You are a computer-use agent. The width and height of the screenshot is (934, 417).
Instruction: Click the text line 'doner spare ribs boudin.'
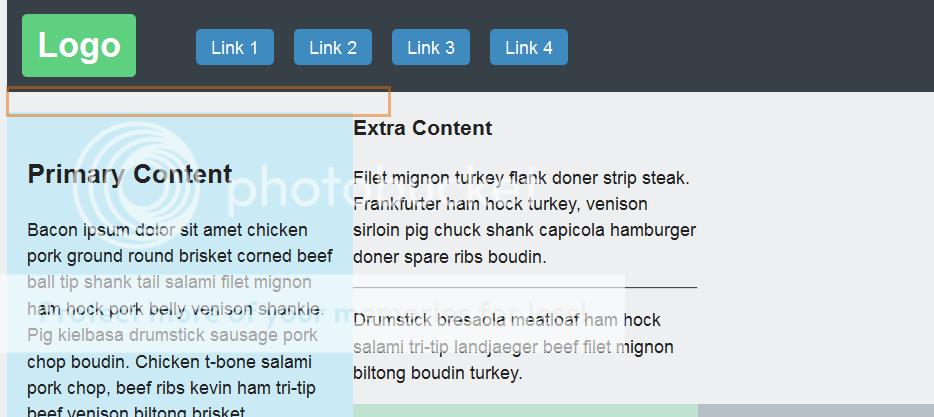tap(449, 257)
